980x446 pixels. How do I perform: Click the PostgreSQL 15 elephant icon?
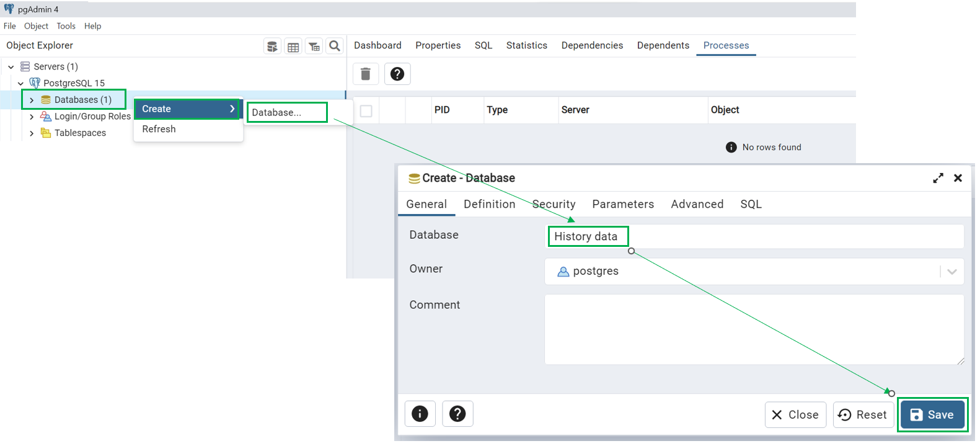point(35,83)
